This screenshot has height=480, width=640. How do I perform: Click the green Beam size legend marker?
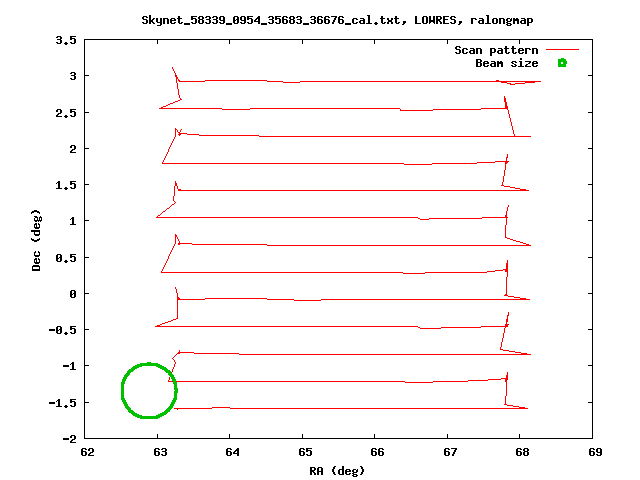(562, 63)
